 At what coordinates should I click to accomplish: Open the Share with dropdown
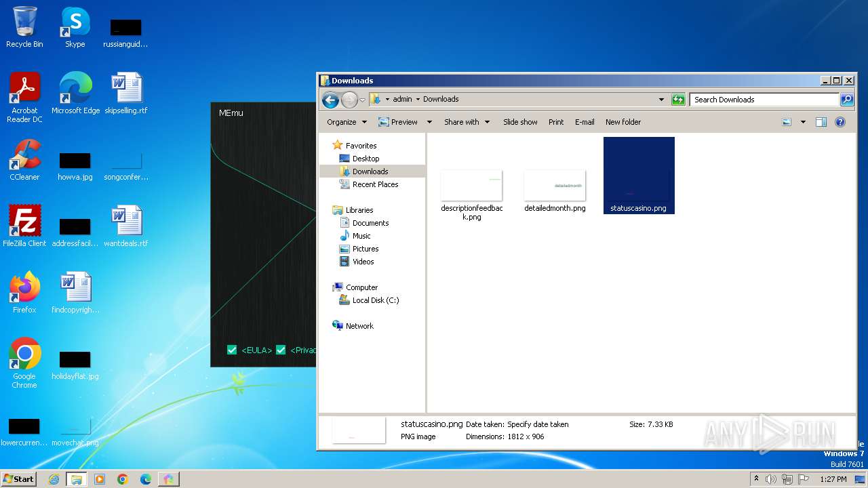pyautogui.click(x=467, y=122)
